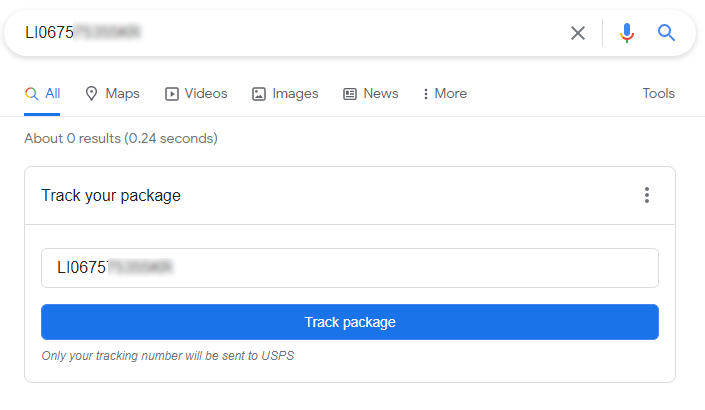Image resolution: width=705 pixels, height=410 pixels.
Task: Click inside the main search bar
Action: pyautogui.click(x=292, y=33)
